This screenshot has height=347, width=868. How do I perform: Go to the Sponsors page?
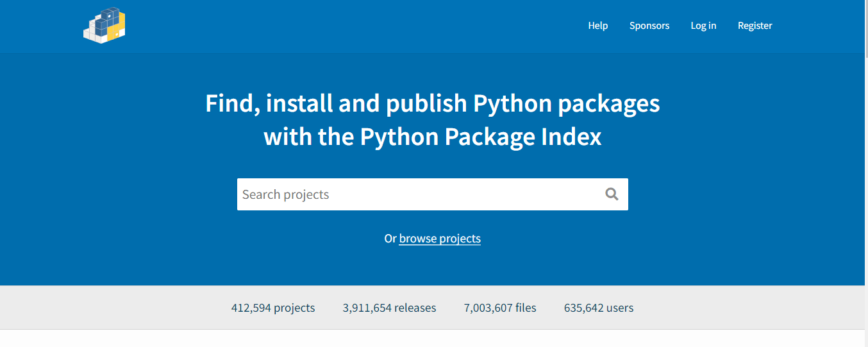[x=649, y=26]
